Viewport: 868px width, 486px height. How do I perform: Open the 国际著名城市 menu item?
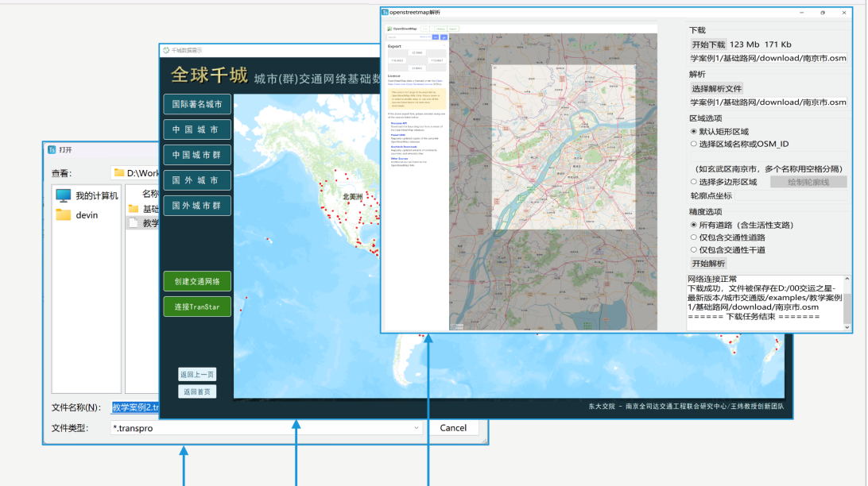[196, 104]
